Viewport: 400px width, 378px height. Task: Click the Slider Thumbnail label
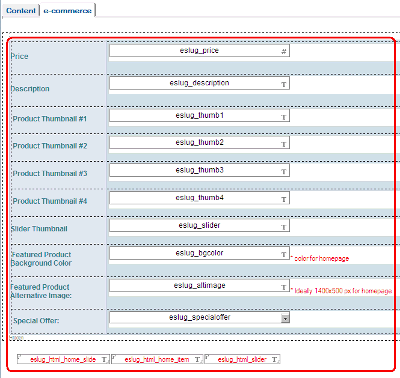[x=39, y=229]
